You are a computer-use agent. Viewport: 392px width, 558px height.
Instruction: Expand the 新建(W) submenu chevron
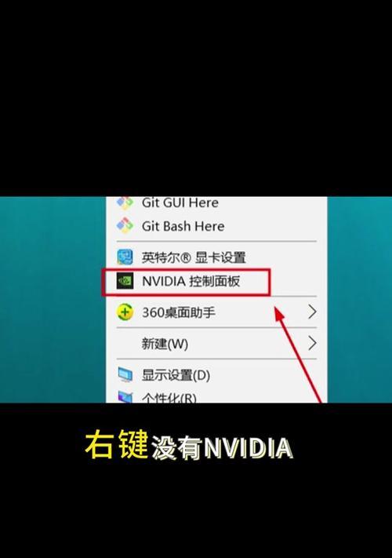[312, 343]
